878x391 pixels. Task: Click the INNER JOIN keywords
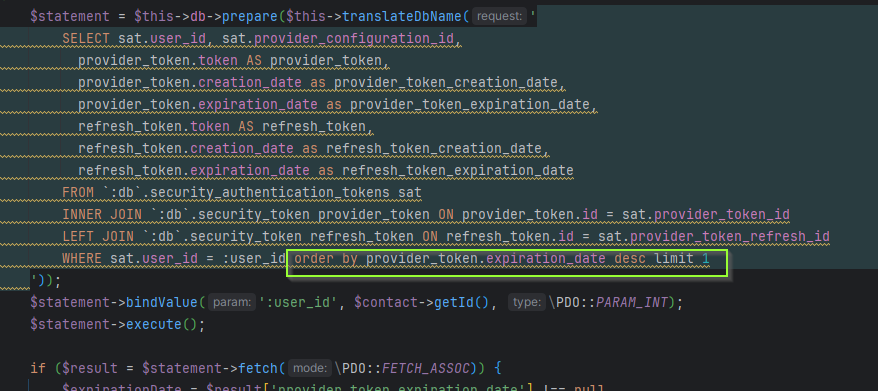[102, 215]
